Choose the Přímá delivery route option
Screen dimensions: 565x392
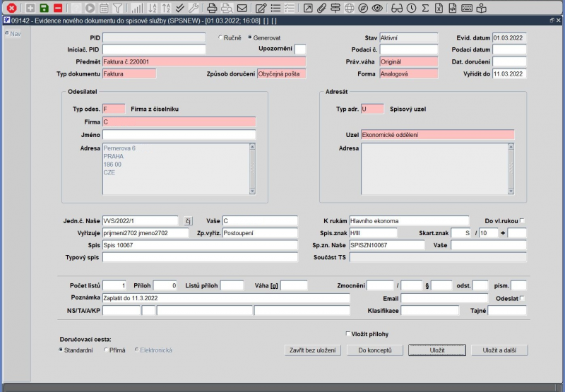[106, 350]
